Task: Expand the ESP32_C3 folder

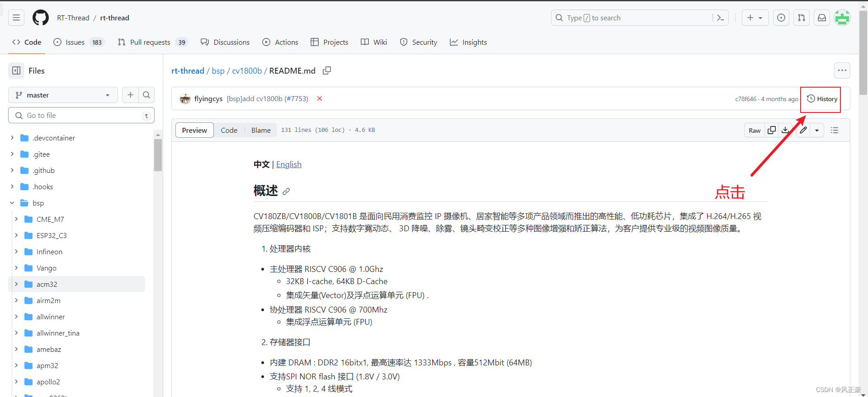Action: (x=16, y=235)
